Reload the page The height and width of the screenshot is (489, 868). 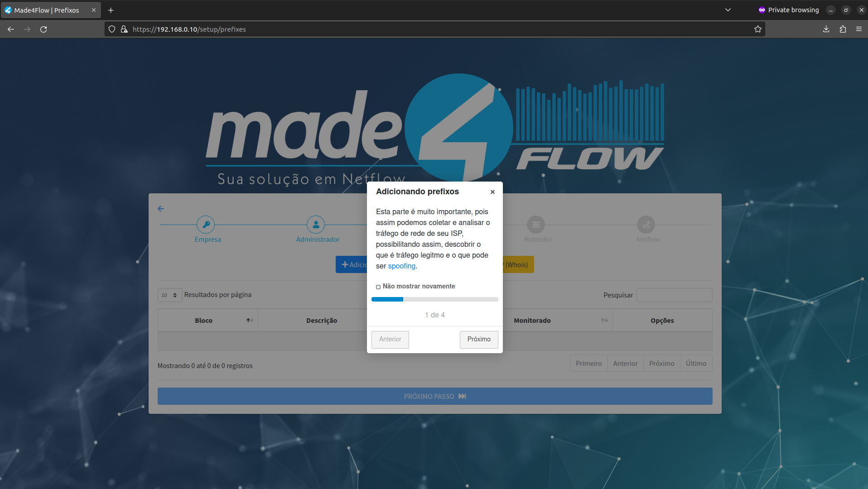43,29
